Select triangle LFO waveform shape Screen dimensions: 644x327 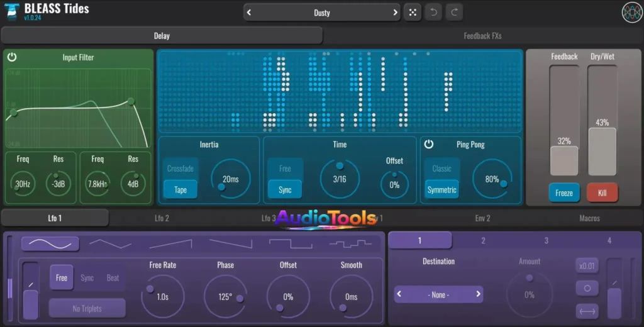click(x=110, y=244)
